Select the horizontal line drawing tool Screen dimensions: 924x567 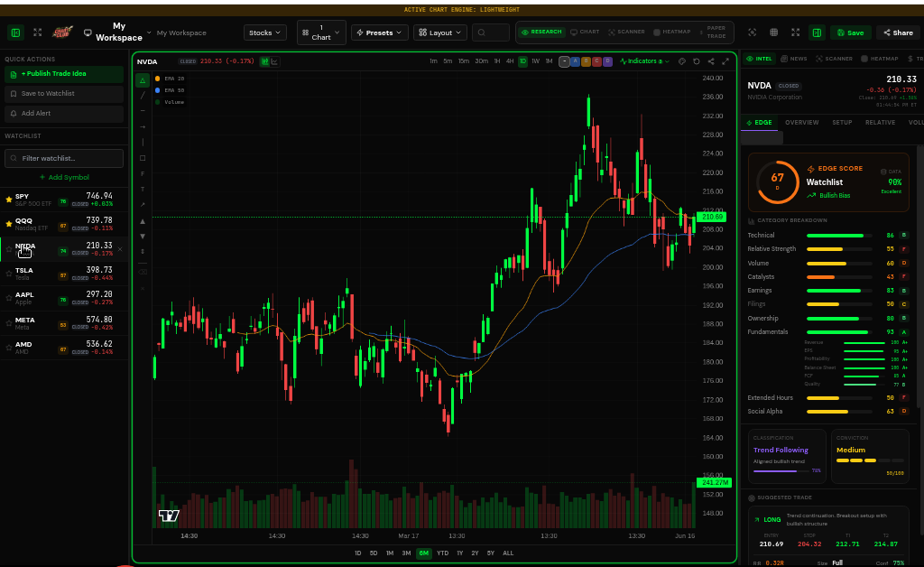pos(143,111)
